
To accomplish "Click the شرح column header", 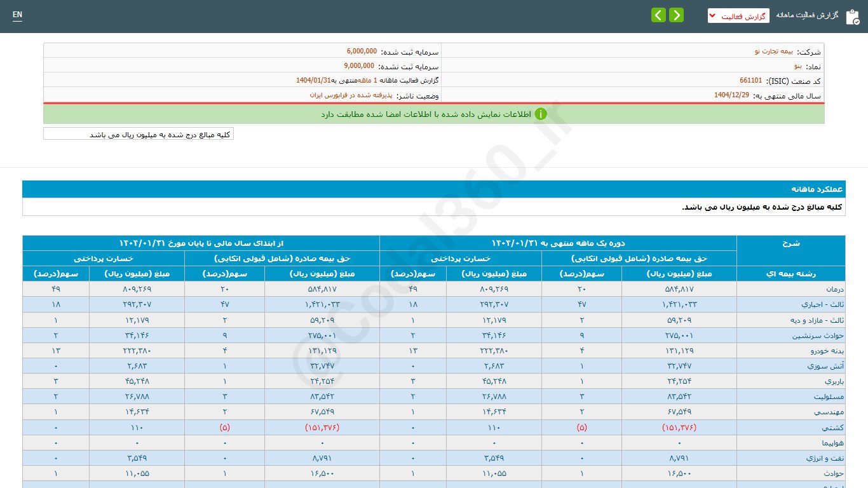I will pos(790,243).
